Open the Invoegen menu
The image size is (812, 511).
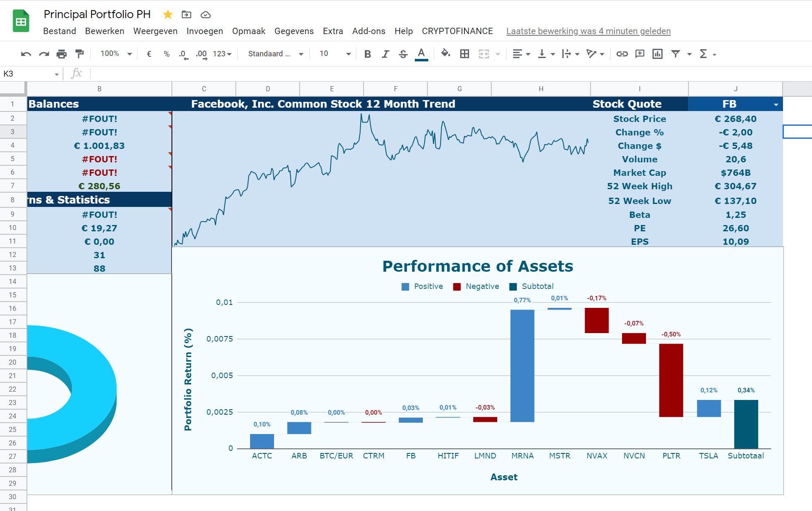click(205, 31)
